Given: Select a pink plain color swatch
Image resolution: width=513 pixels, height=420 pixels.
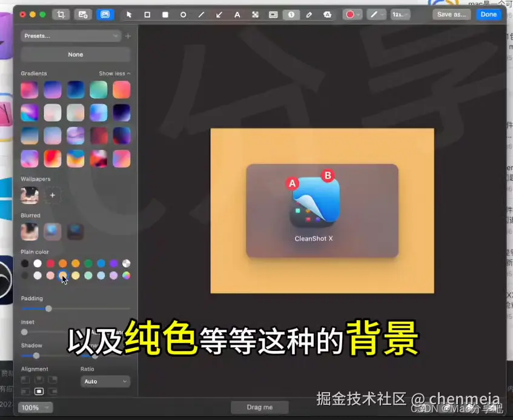Looking at the screenshot, I should tap(50, 275).
